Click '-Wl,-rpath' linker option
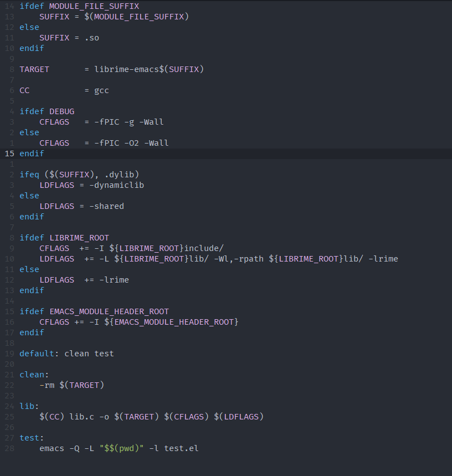The height and width of the screenshot is (476, 452). 239,259
